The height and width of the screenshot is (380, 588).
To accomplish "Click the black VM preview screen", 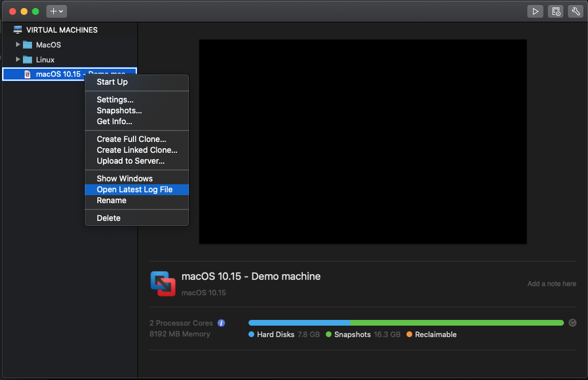I will coord(362,142).
